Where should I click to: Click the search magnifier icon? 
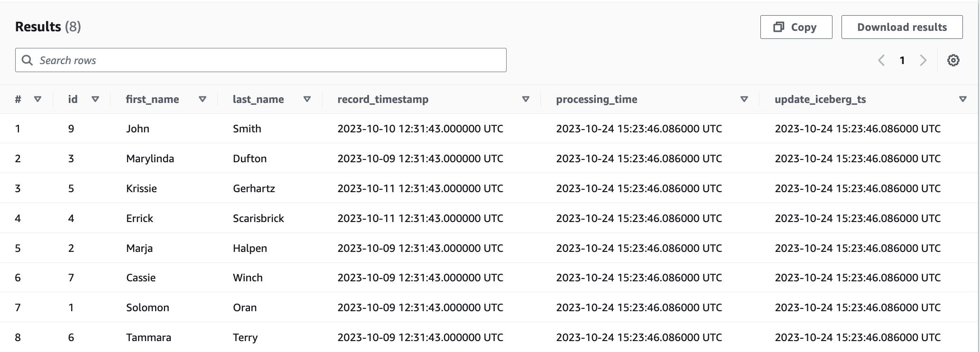pyautogui.click(x=28, y=60)
